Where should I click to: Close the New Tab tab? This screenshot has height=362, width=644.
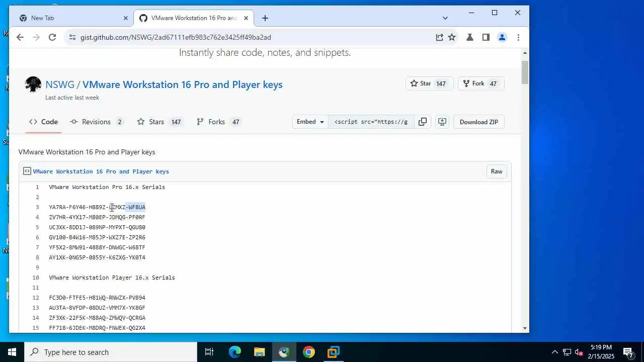click(x=126, y=18)
